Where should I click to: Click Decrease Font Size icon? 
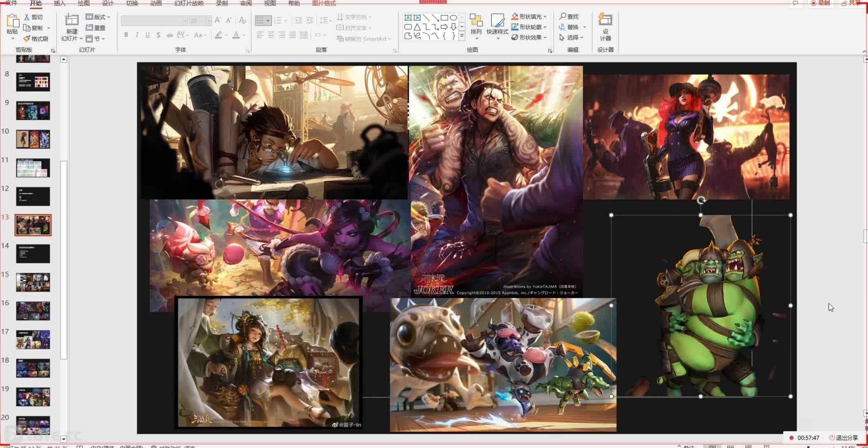(x=229, y=20)
